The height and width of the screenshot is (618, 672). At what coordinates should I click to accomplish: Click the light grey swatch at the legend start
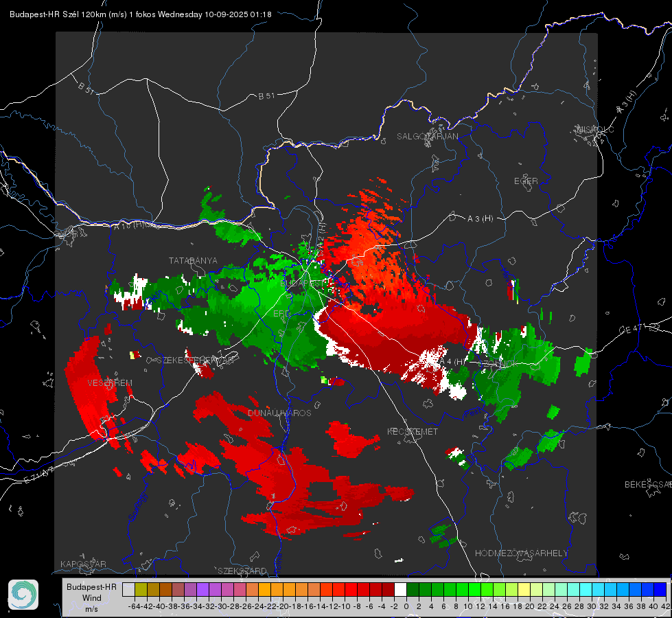128,590
